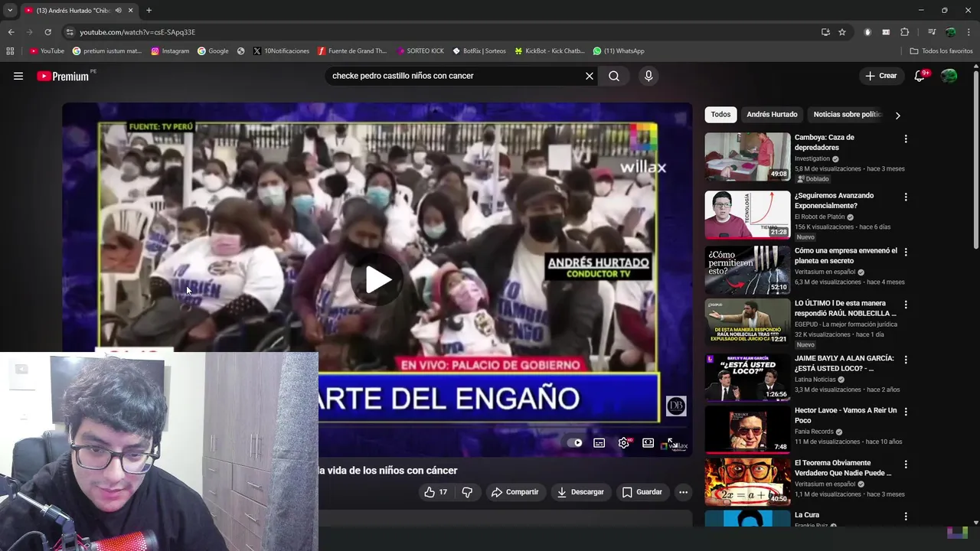Image resolution: width=980 pixels, height=551 pixels.
Task: Open the player settings gear
Action: tap(624, 442)
